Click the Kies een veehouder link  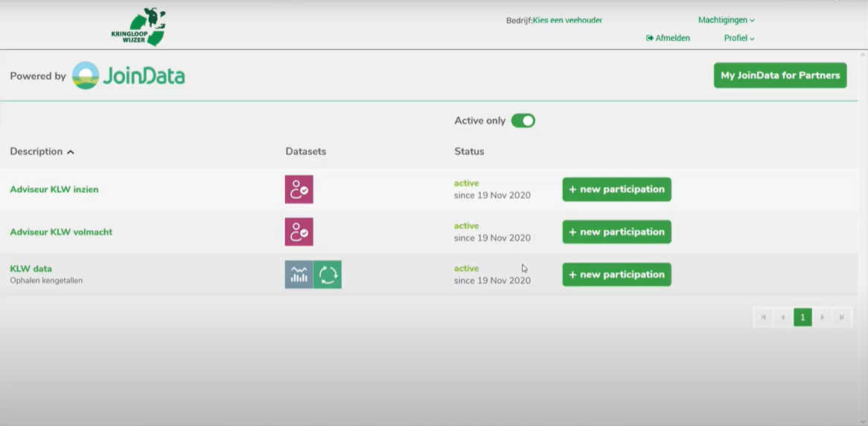pyautogui.click(x=567, y=21)
